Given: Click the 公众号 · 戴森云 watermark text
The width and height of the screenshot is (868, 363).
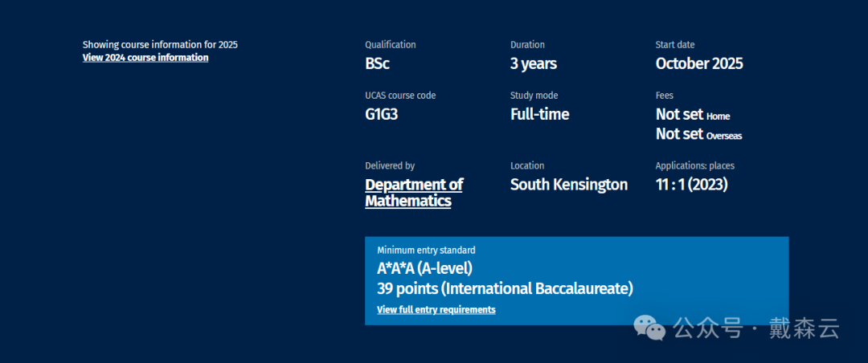Looking at the screenshot, I should coord(755,328).
